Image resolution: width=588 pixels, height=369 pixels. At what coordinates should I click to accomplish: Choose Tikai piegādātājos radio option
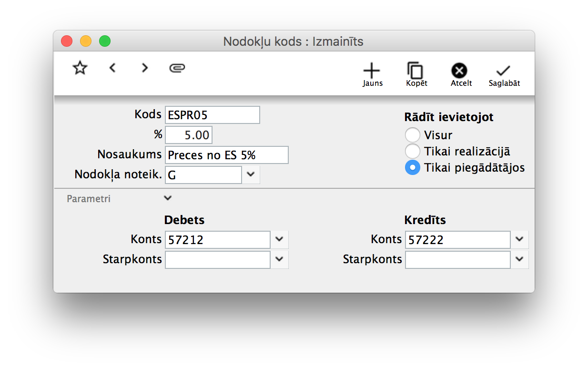[412, 168]
